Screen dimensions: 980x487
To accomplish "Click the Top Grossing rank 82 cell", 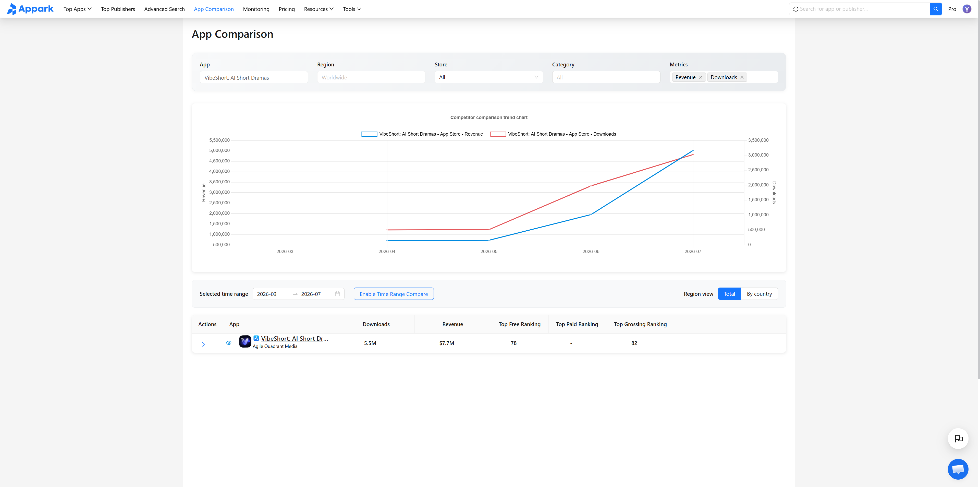I will pyautogui.click(x=634, y=343).
